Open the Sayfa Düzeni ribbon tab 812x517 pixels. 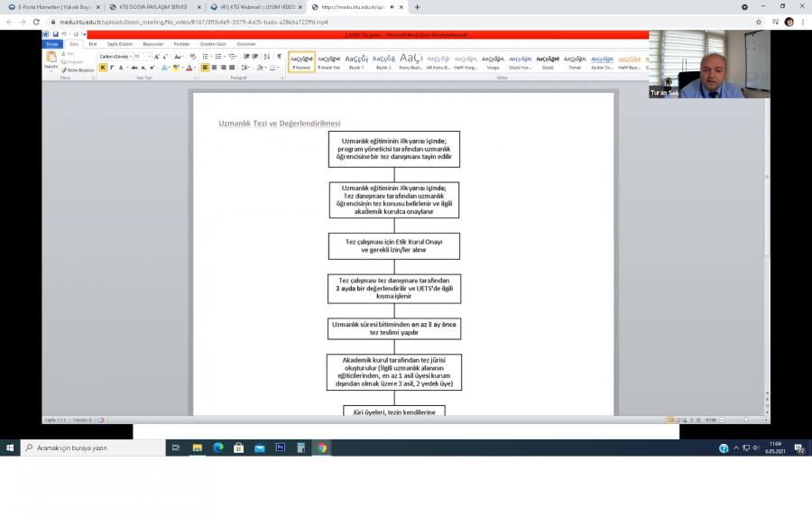tap(120, 43)
